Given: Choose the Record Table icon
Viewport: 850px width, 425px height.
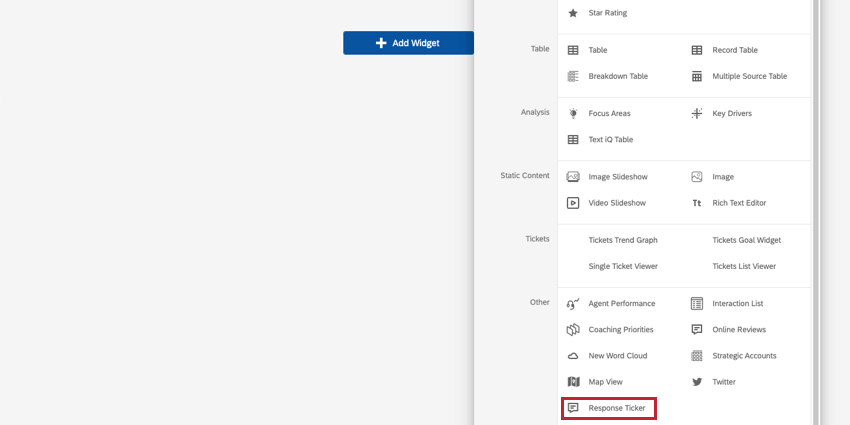Looking at the screenshot, I should (x=697, y=50).
